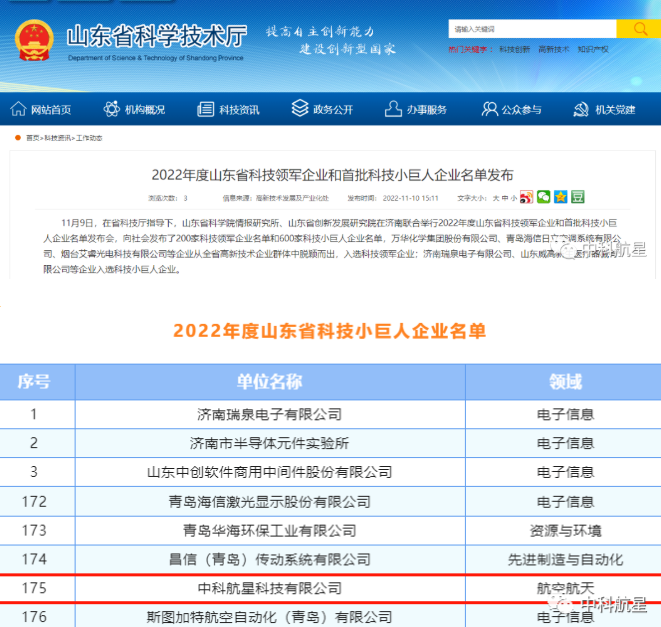Select the cell 昌信（青岛）传动系统有限公司

coord(270,560)
